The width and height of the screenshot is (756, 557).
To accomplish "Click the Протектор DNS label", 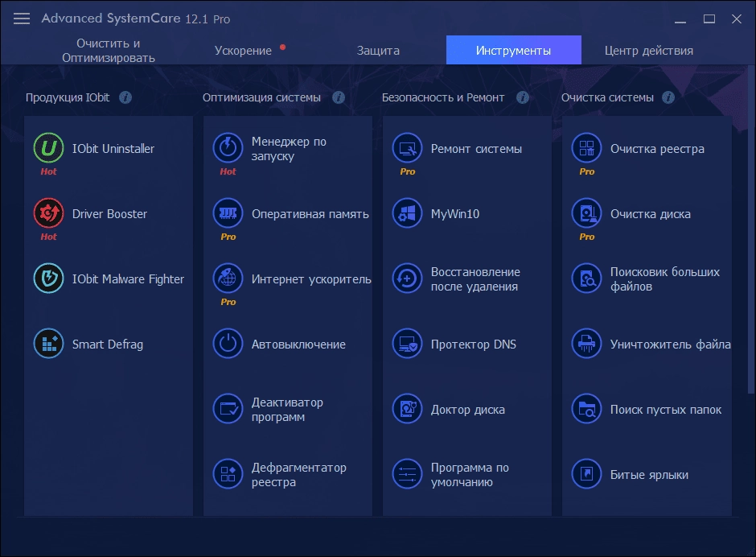I will click(474, 345).
